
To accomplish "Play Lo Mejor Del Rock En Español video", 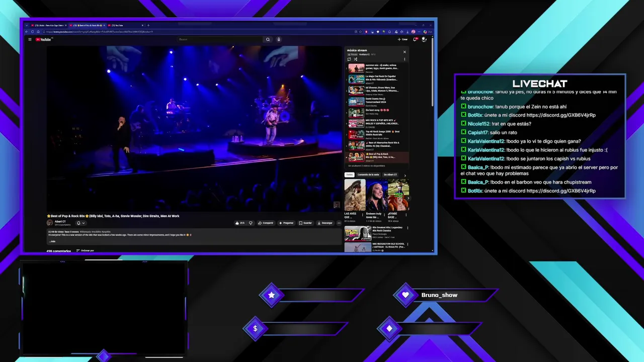I will [x=377, y=79].
